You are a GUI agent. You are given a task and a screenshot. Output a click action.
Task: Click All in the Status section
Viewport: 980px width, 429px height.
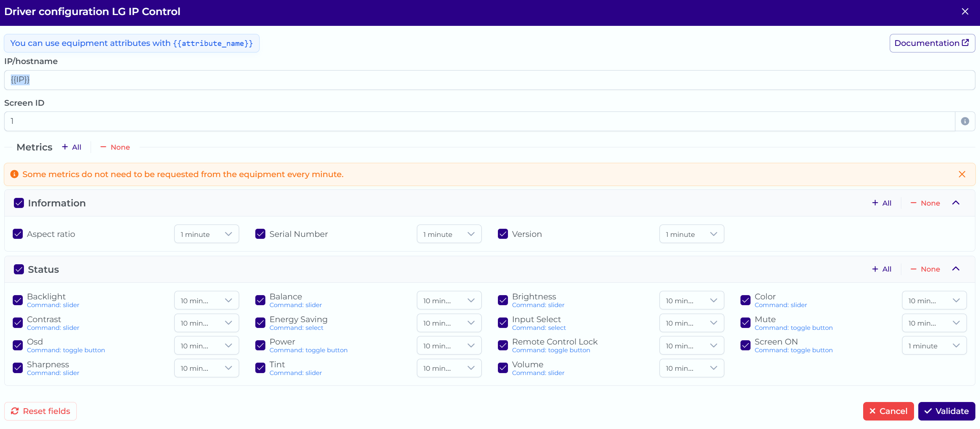pos(882,269)
